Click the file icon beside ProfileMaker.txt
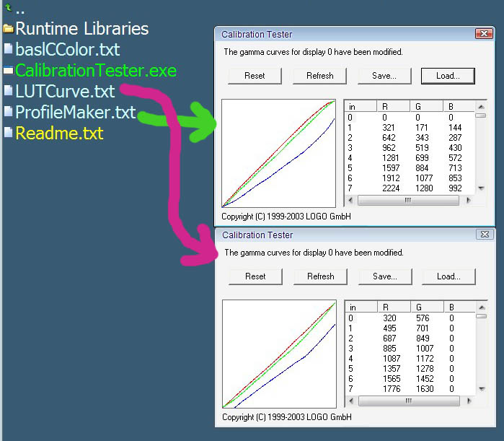Image resolution: width=504 pixels, height=441 pixels. point(9,112)
